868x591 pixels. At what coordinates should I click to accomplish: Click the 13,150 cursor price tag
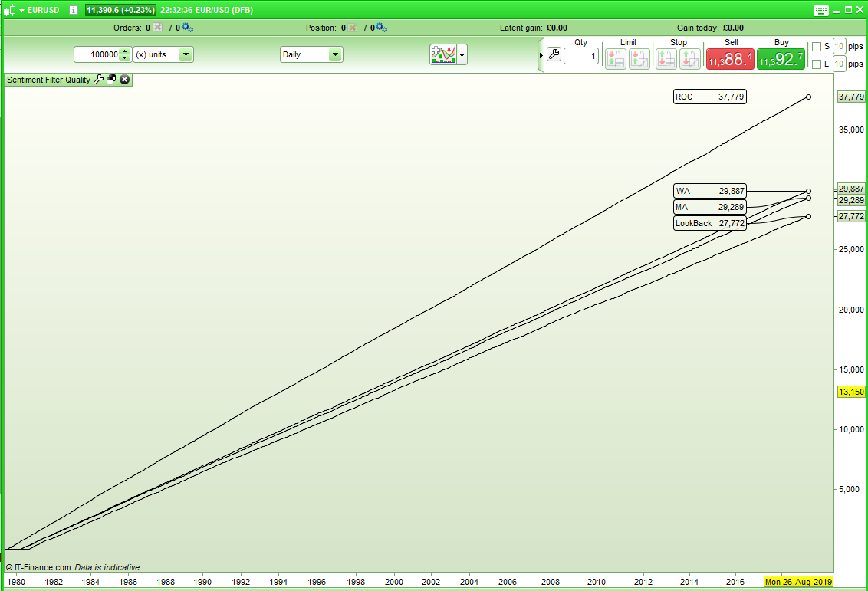[851, 392]
